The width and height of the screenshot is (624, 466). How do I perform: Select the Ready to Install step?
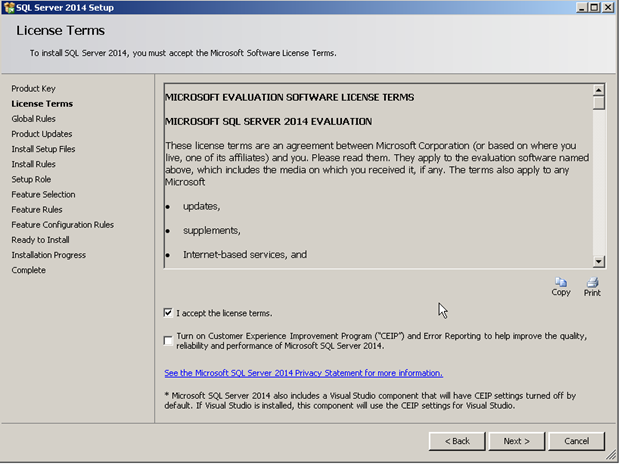click(x=41, y=241)
